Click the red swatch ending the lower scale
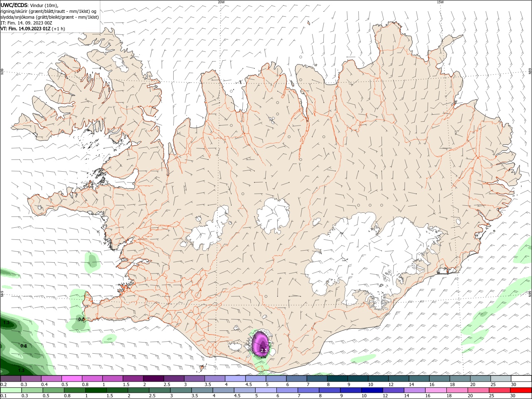This screenshot has height=399, width=532. [521, 390]
